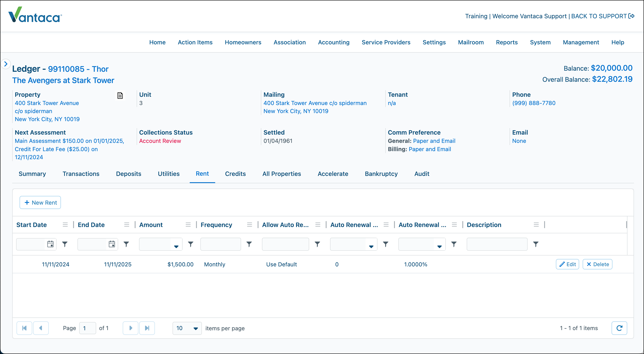Switch to the Utilities tab
The width and height of the screenshot is (644, 354).
(169, 174)
